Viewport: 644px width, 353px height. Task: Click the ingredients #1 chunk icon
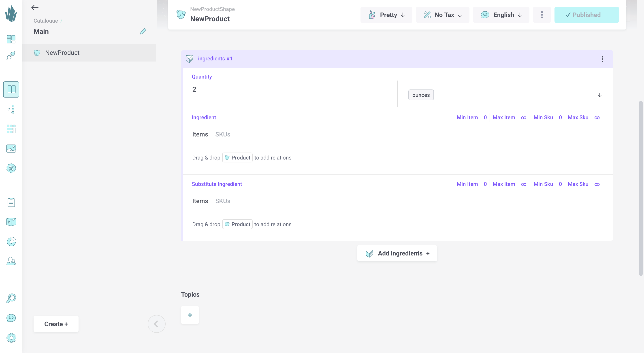(x=190, y=59)
